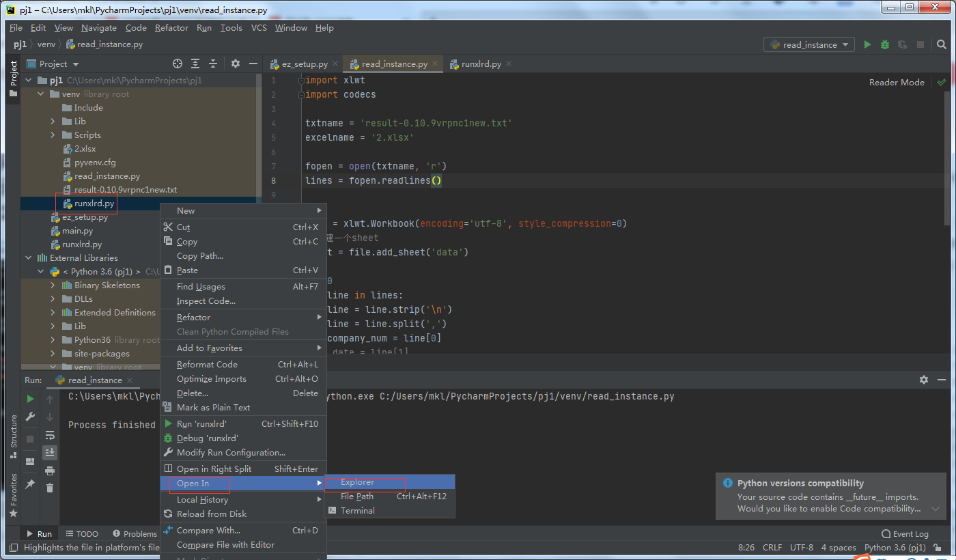Close the read_instance Run tab
The image size is (956, 560).
coord(130,380)
